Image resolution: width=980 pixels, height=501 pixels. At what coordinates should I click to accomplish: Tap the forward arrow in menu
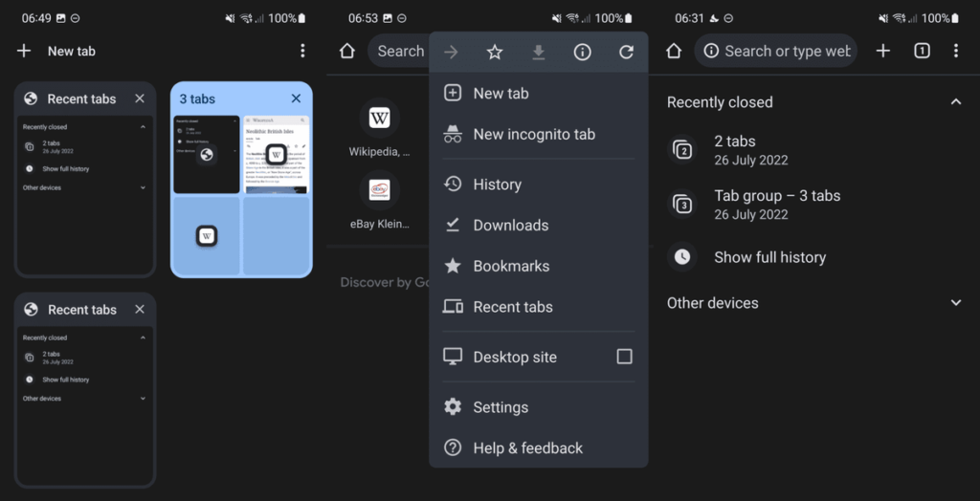451,53
